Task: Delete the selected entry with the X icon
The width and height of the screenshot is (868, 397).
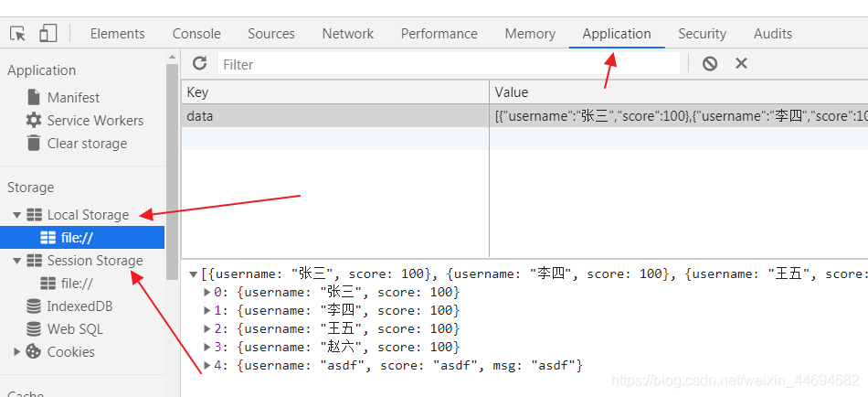Action: click(741, 64)
